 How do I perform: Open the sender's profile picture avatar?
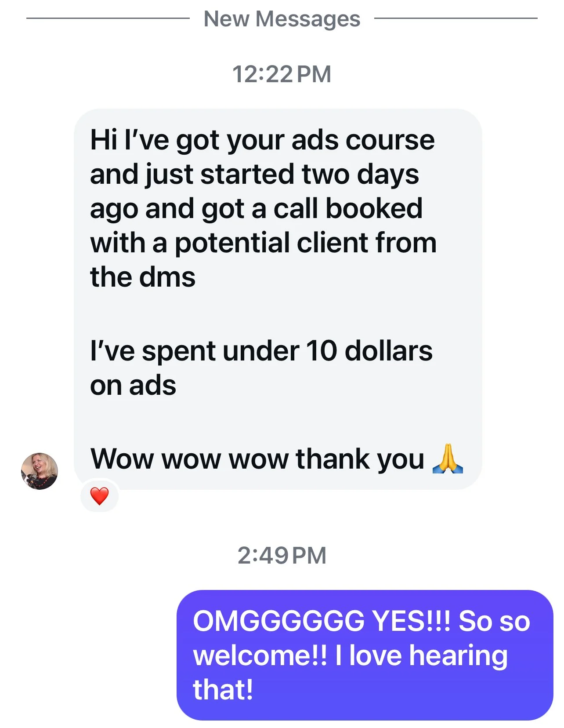40,471
